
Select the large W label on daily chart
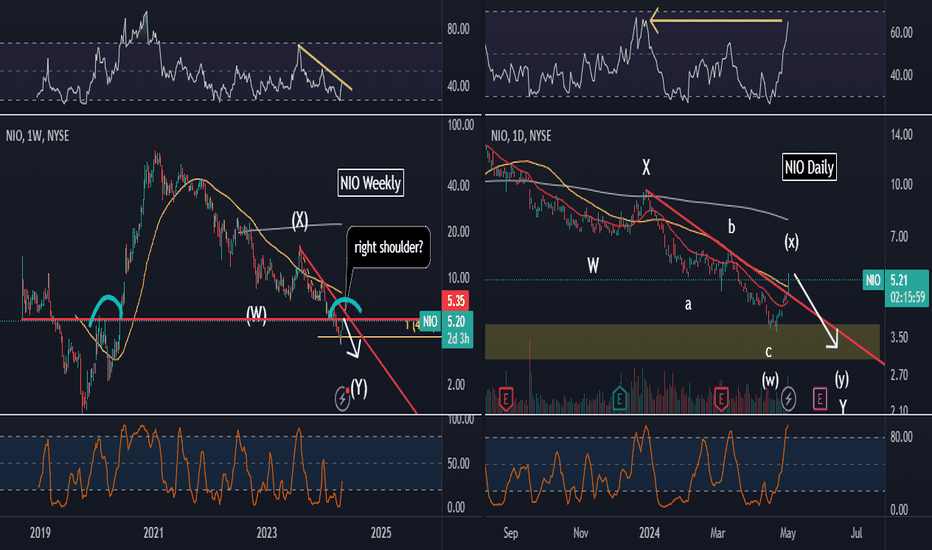click(x=593, y=265)
